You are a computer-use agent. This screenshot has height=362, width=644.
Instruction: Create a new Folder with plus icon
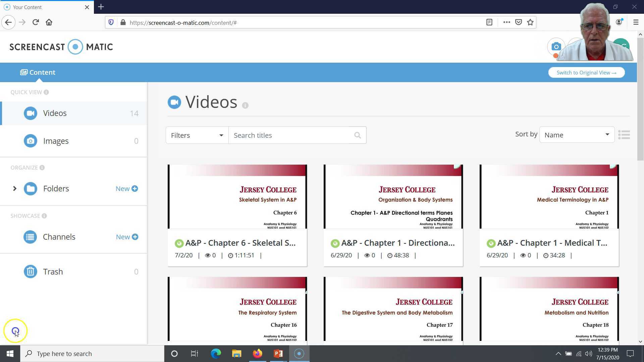coord(135,189)
